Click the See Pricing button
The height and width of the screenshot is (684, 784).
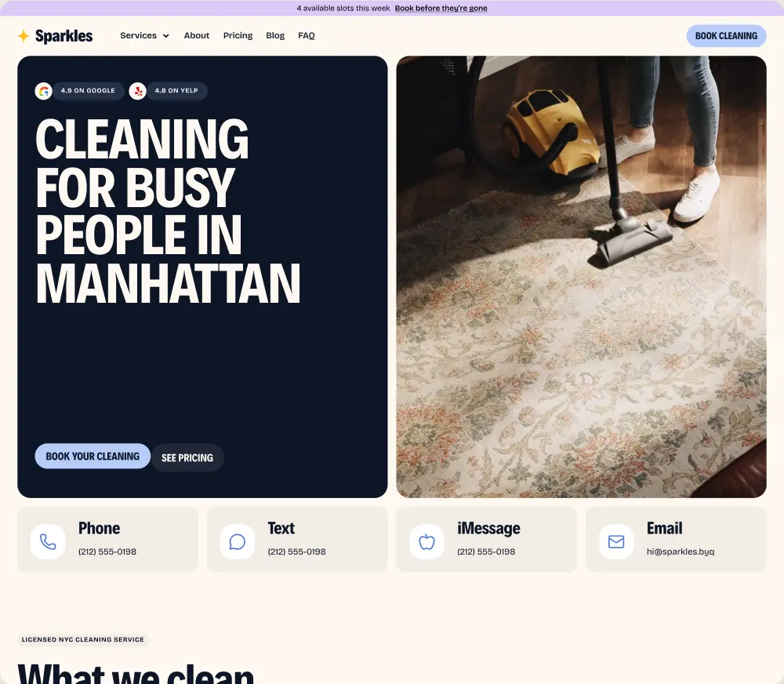187,458
